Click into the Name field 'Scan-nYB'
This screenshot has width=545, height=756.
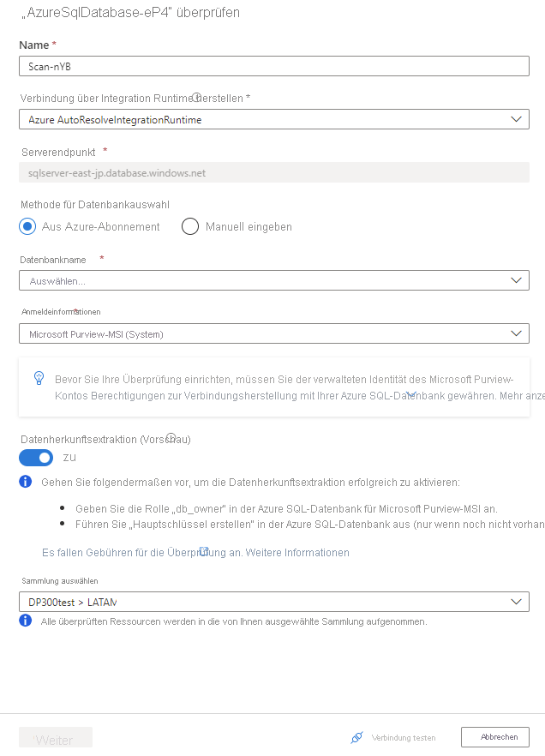coord(273,66)
